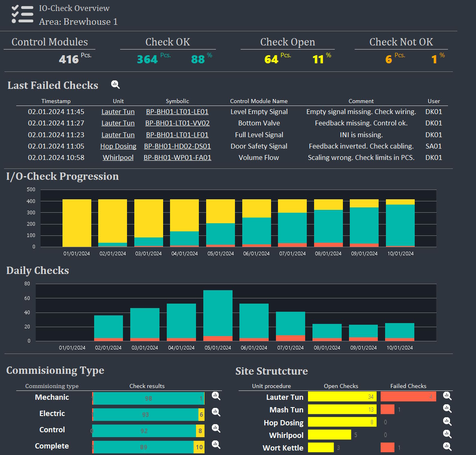The image size is (476, 455).
Task: Select the 10/01/2024 bar in I/O-Check Progression
Action: point(400,223)
